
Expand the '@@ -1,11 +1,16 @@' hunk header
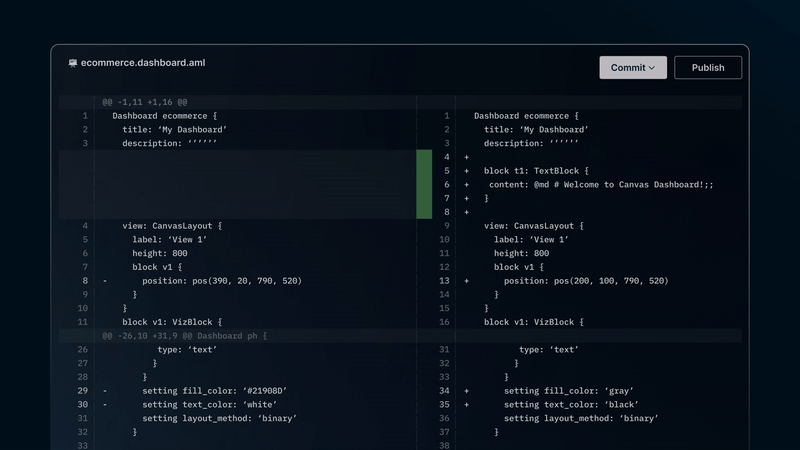pos(144,102)
